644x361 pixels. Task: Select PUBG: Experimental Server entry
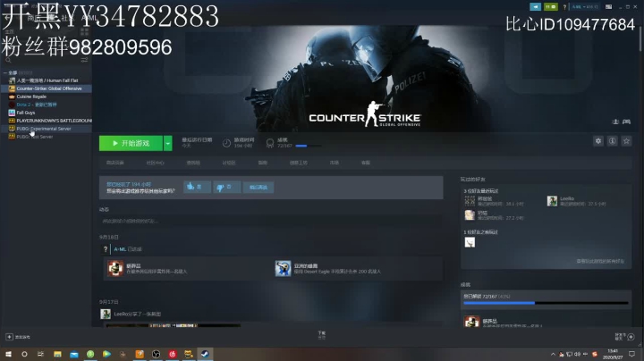coord(46,129)
